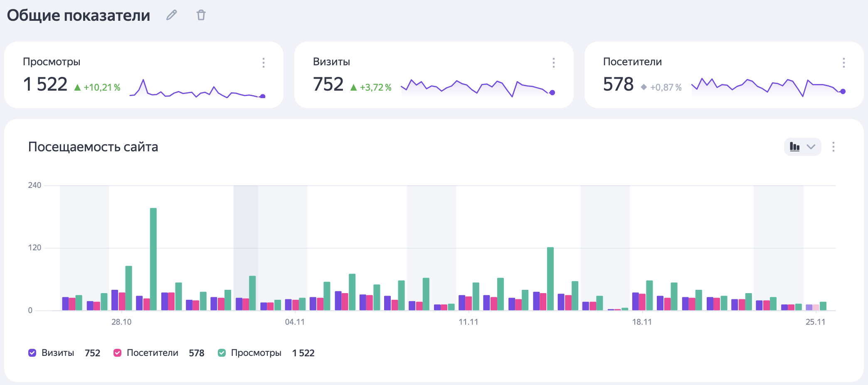Click the Визиты sparkline chart

[477, 87]
